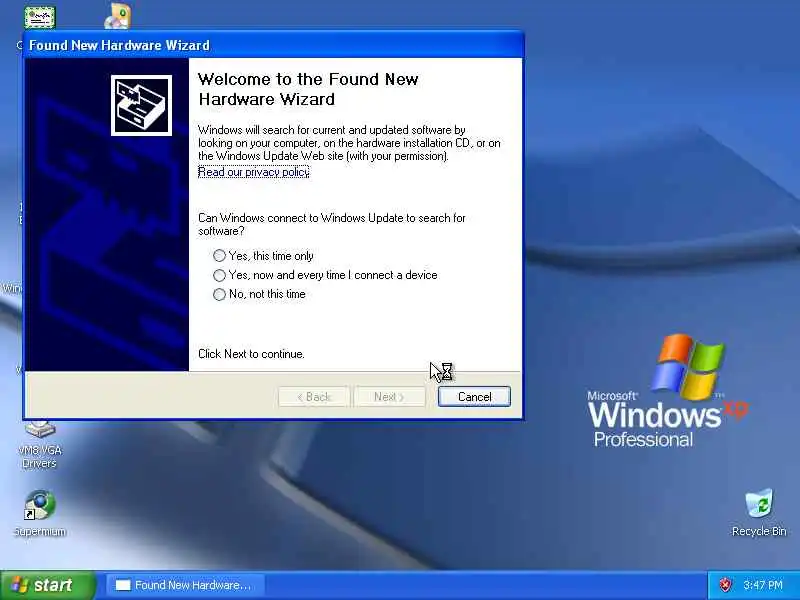Click the security shield tray icon
The image size is (800, 600).
point(725,585)
